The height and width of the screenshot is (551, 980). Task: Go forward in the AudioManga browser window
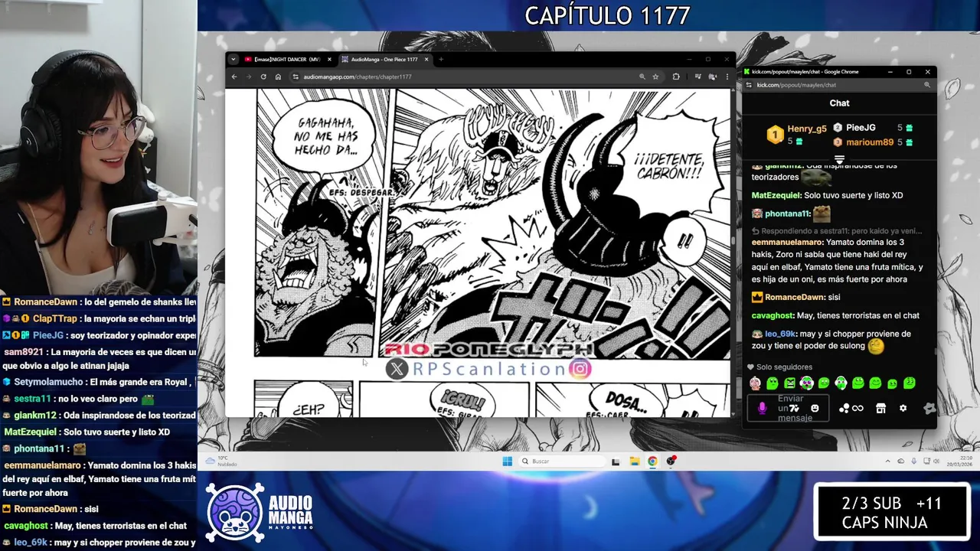(x=249, y=77)
